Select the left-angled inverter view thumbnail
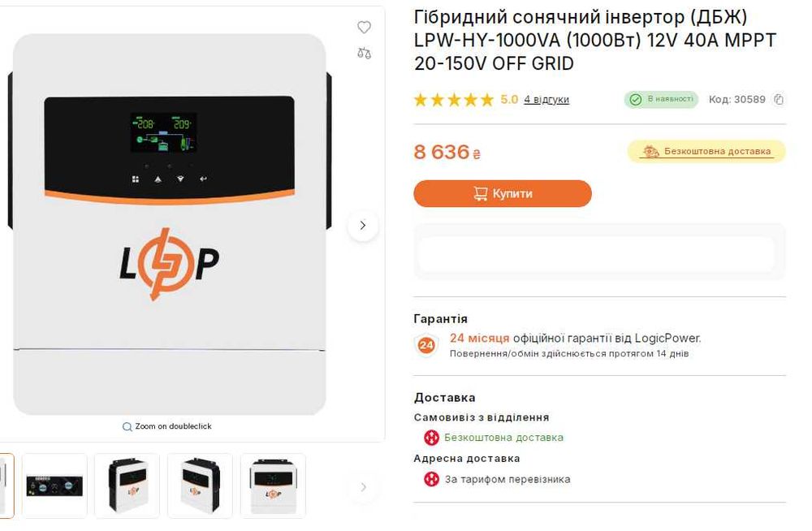The image size is (812, 531). (x=127, y=486)
